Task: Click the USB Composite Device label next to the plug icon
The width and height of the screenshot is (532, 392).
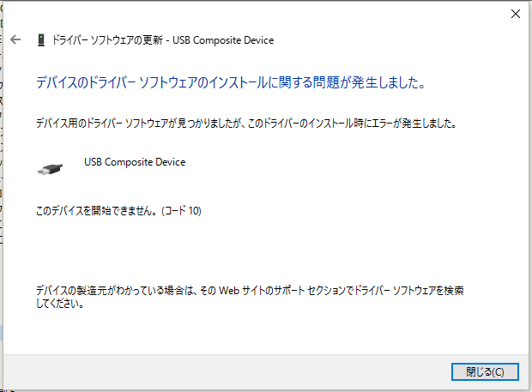Action: (x=135, y=162)
